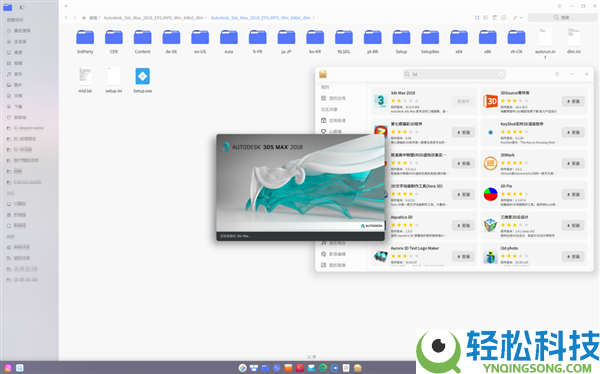
Task: Switch file manager to list view
Action: 486,18
